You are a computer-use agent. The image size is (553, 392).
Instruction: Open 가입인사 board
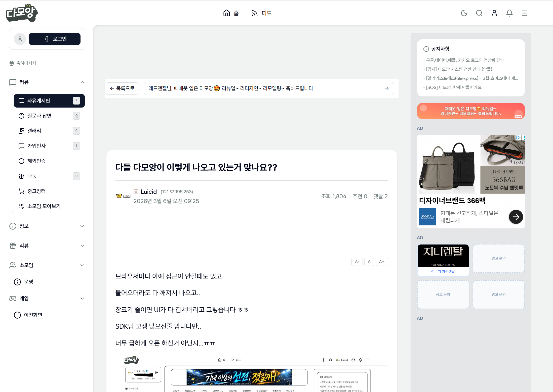(49, 146)
